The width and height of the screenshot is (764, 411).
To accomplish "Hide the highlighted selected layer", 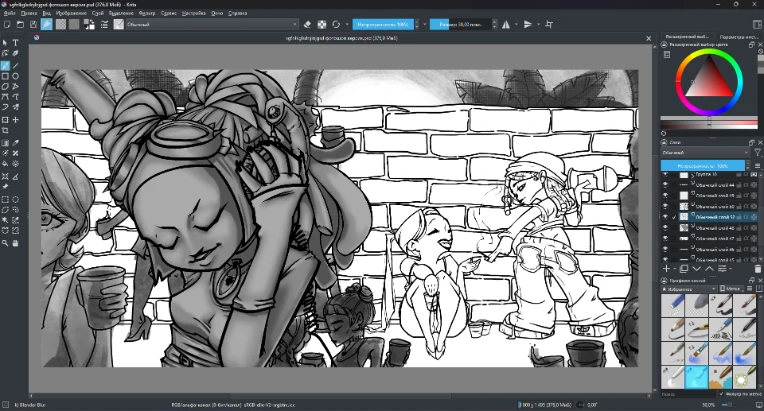I will (x=665, y=217).
